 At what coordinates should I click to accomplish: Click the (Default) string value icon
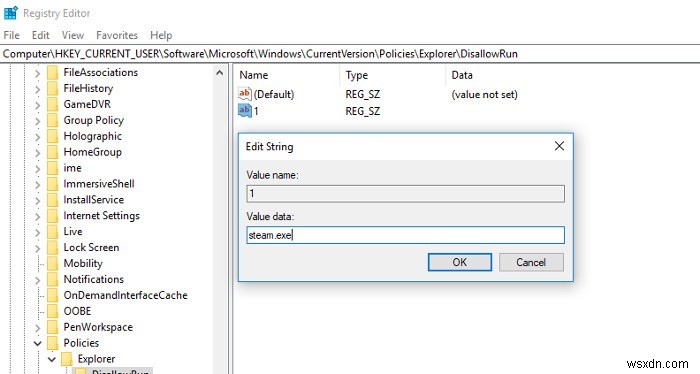click(x=245, y=94)
